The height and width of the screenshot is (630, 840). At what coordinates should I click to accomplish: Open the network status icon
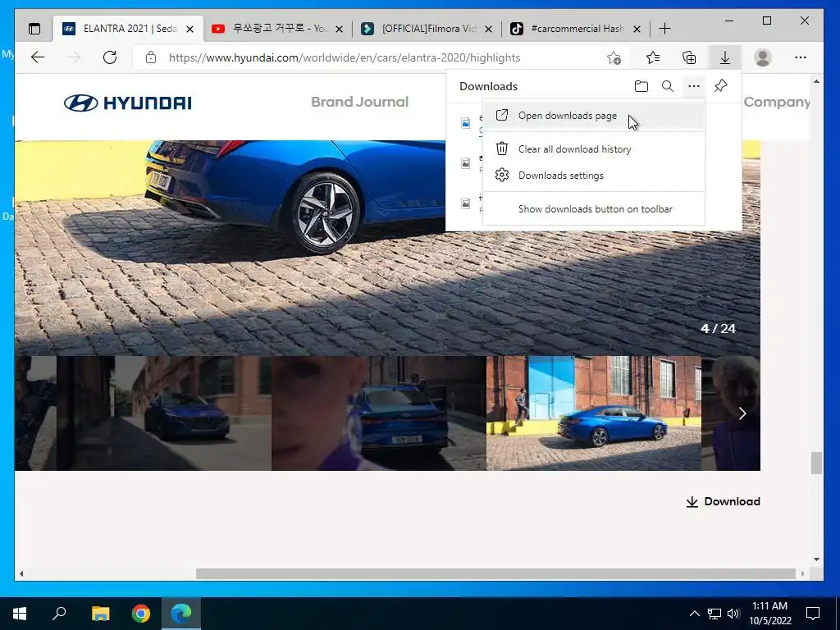(714, 614)
